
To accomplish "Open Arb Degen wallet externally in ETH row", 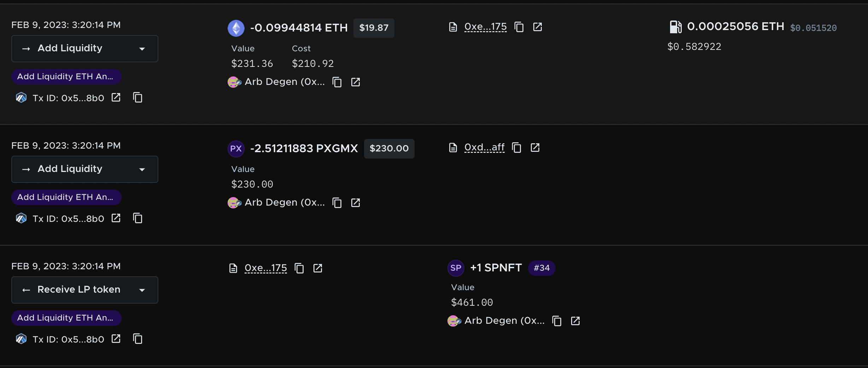I will click(356, 82).
